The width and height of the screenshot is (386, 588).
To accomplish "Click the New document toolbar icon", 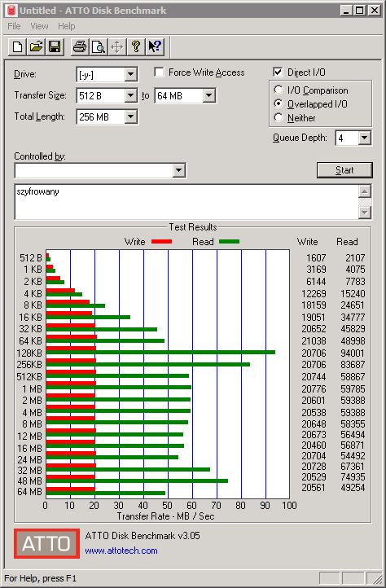I will click(x=17, y=47).
